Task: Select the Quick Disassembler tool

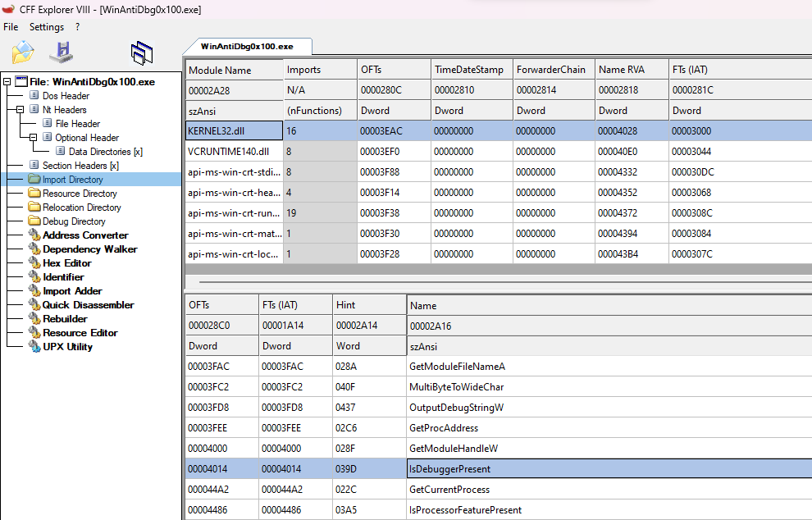Action: (x=88, y=305)
